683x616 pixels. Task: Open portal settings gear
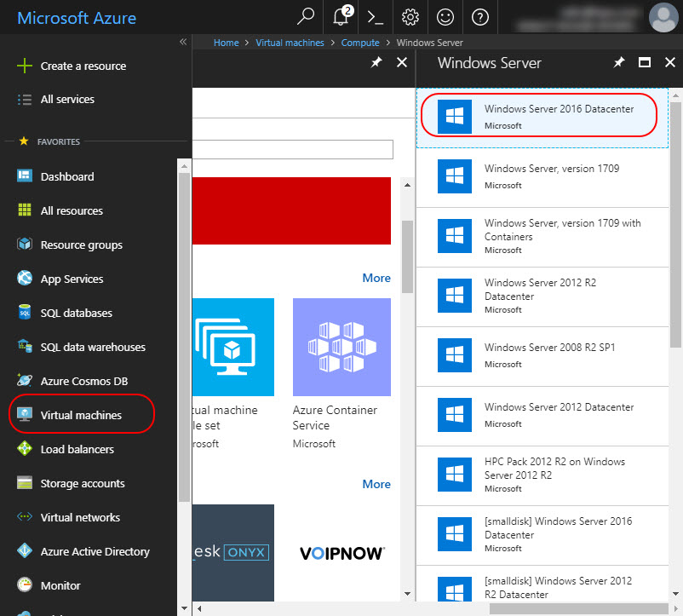tap(410, 17)
